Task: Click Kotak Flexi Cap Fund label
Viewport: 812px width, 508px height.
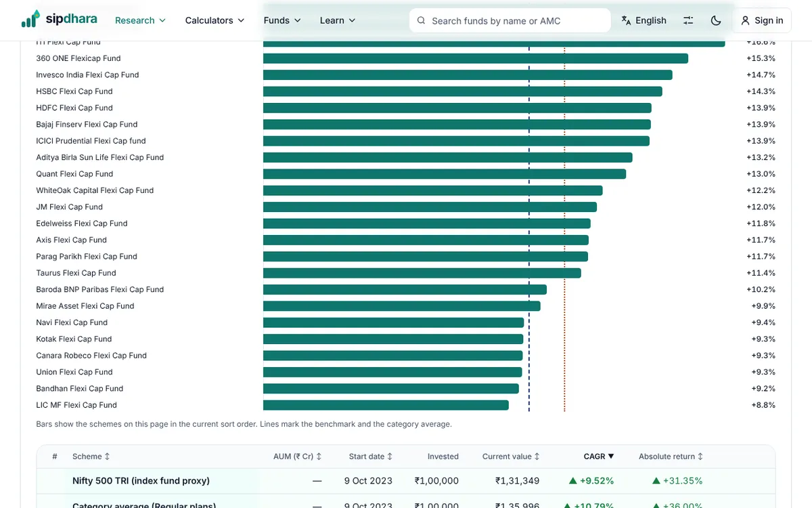Action: coord(74,339)
